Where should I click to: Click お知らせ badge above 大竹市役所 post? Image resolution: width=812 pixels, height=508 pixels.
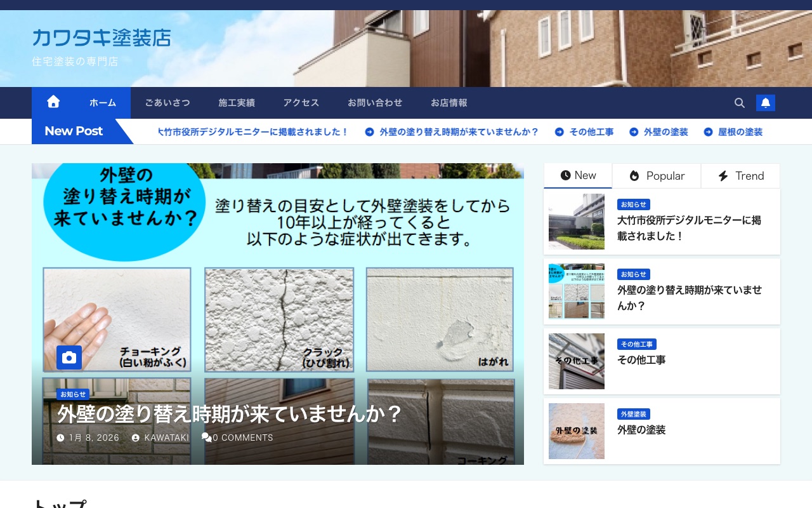(x=633, y=204)
